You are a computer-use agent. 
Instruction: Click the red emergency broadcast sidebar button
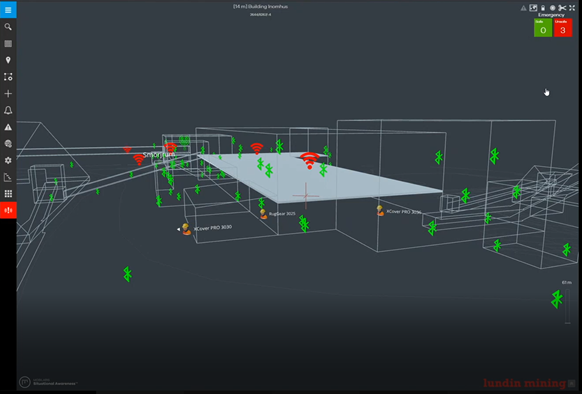click(8, 210)
